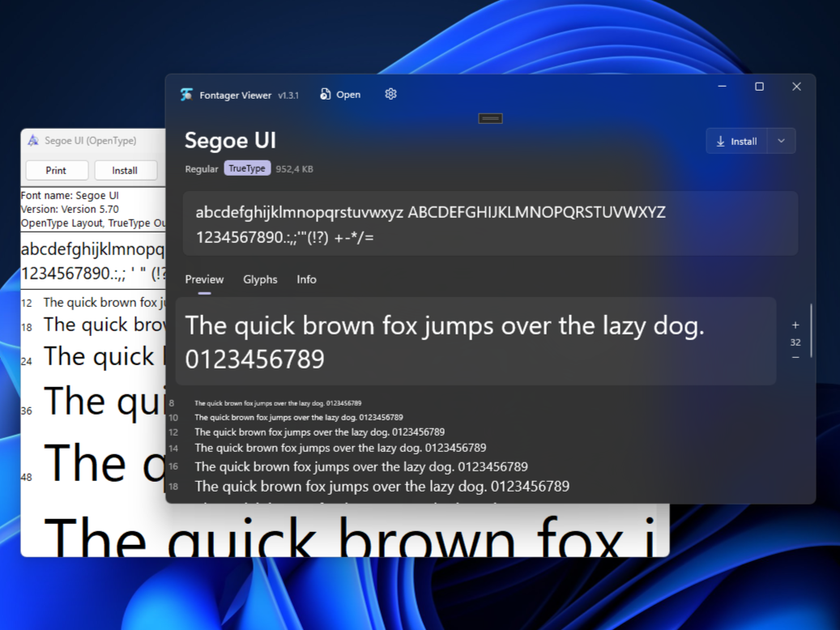Click the size 16 sample line
The height and width of the screenshot is (630, 840).
(x=361, y=466)
